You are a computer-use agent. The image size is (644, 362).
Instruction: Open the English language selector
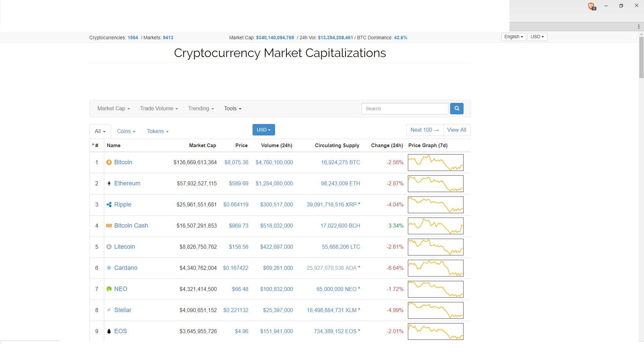514,37
